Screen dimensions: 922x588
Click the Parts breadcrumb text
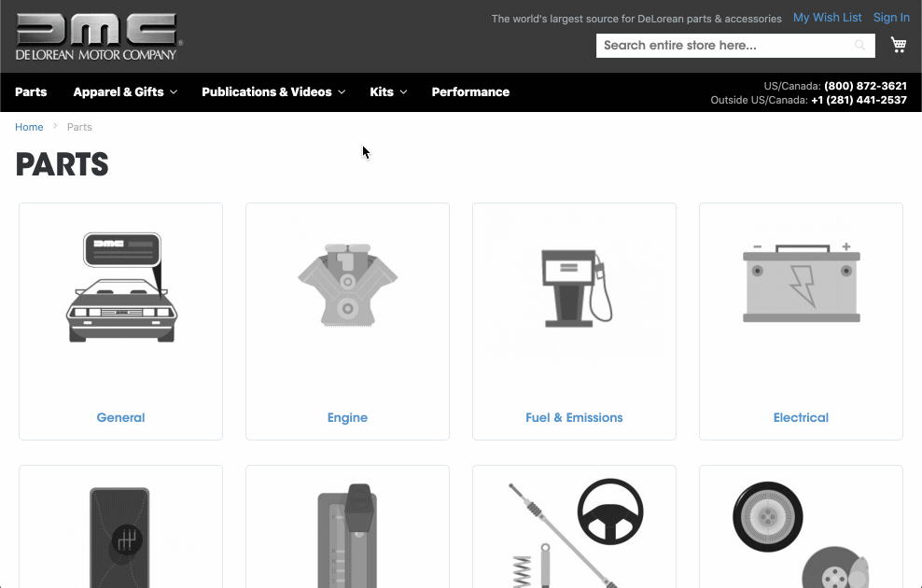(x=79, y=127)
